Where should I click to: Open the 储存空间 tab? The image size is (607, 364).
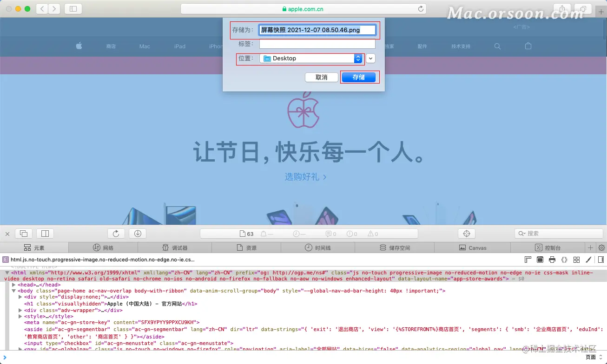coord(395,248)
